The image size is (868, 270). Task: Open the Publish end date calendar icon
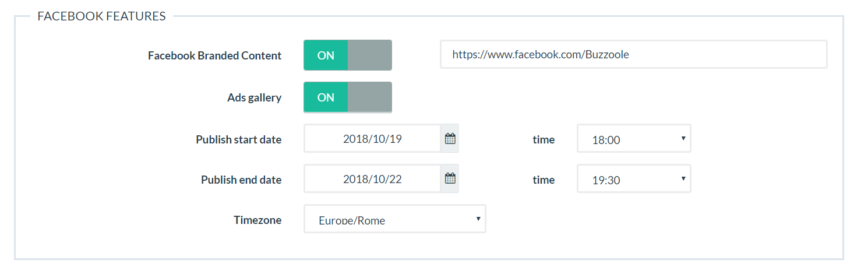450,178
